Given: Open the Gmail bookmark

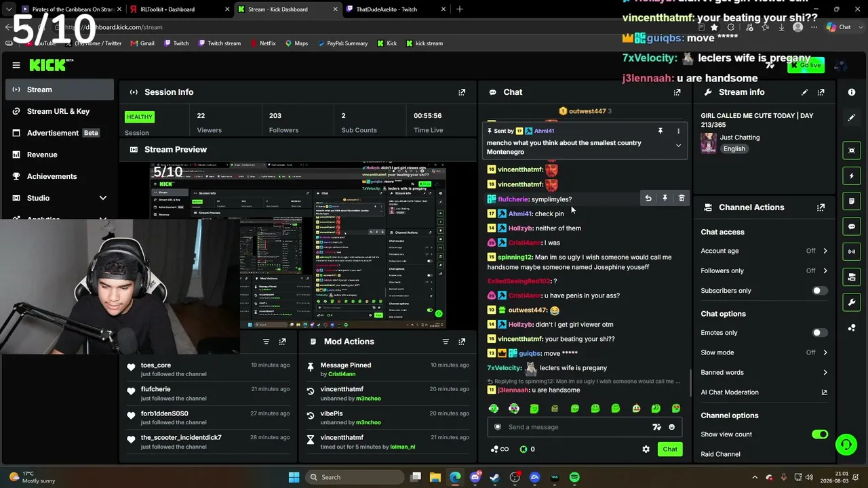Looking at the screenshot, I should (x=142, y=43).
